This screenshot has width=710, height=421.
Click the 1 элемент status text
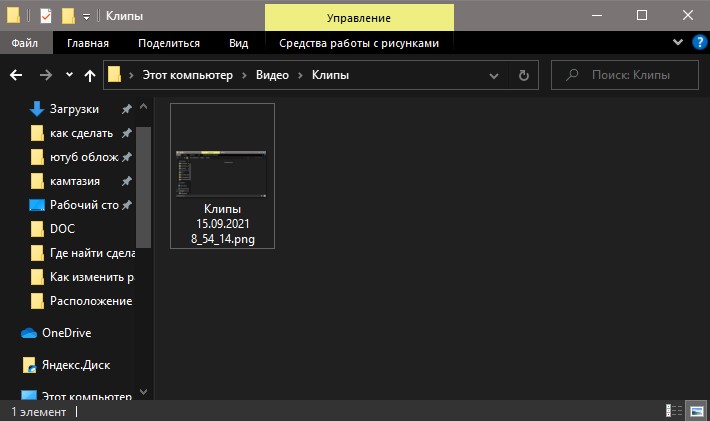coord(39,411)
